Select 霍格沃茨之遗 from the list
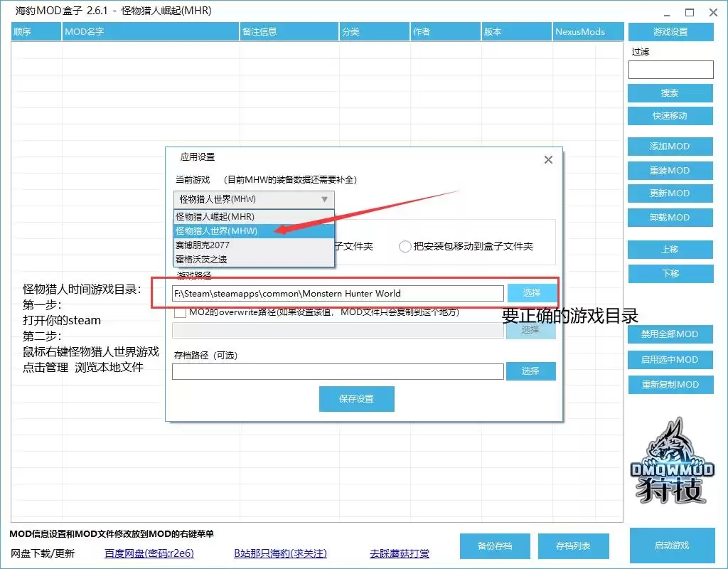This screenshot has height=569, width=728. coord(254,259)
